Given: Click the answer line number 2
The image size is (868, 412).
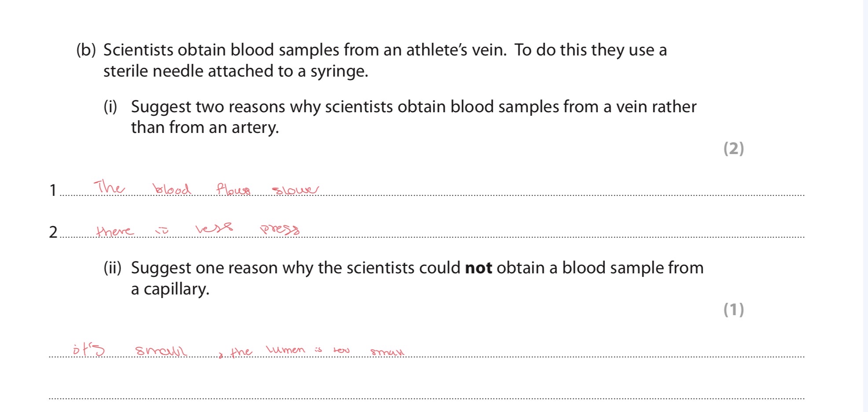Looking at the screenshot, I should (x=53, y=232).
